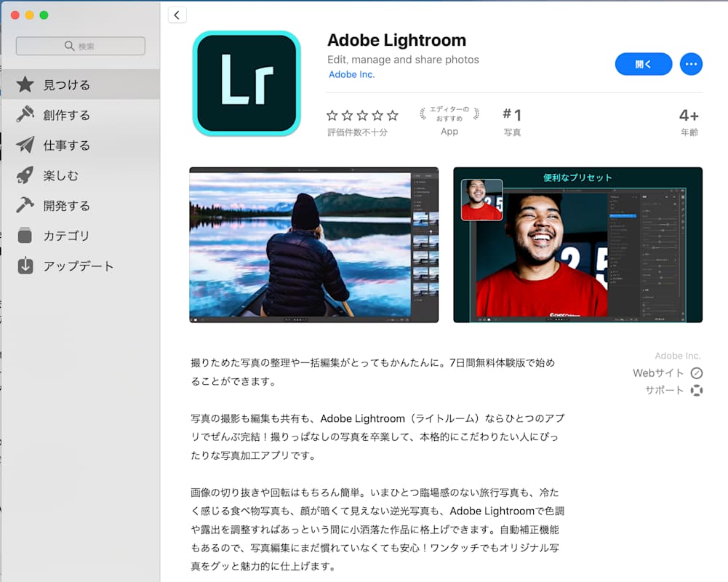The image size is (728, 582).
Task: Click the magnifying glass search icon
Action: [x=69, y=46]
